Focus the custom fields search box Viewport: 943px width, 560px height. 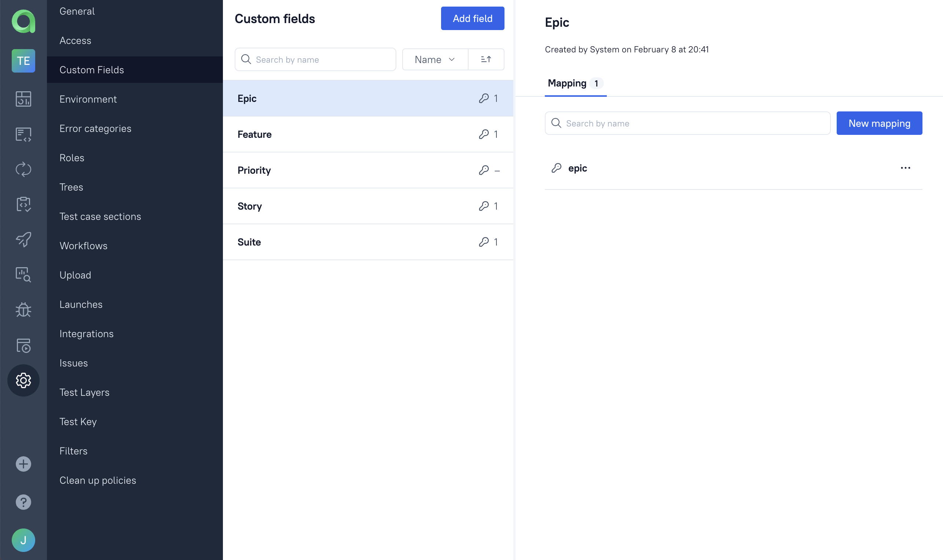[321, 60]
